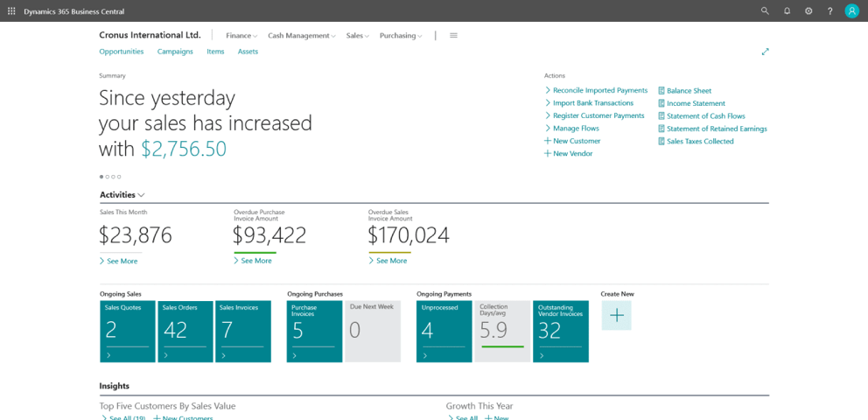Select the second headline carousel dot
This screenshot has height=420, width=868.
click(x=108, y=177)
